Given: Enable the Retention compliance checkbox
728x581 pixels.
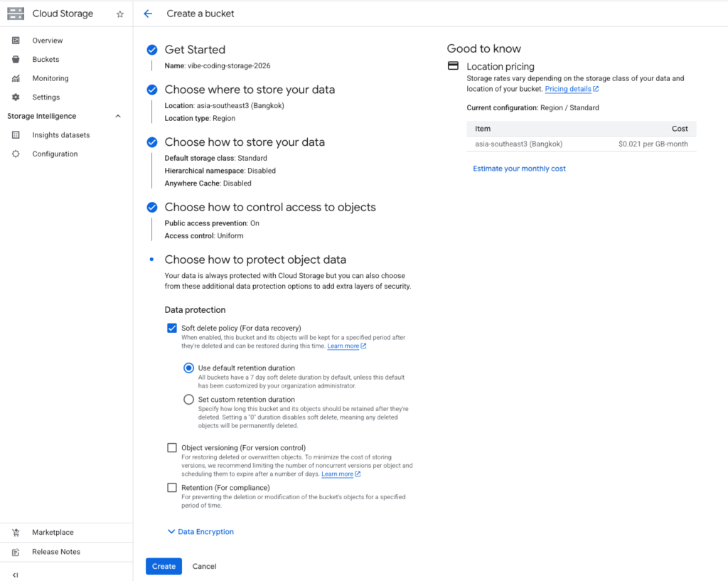Looking at the screenshot, I should [172, 488].
